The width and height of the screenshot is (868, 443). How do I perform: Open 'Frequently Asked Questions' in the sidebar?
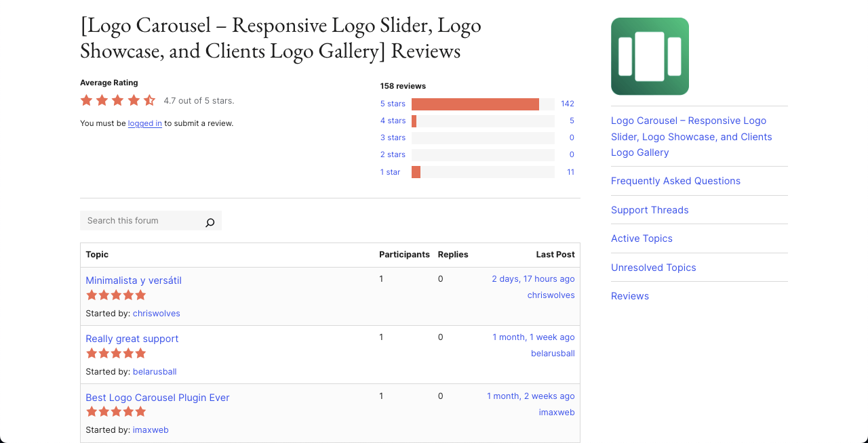pyautogui.click(x=675, y=181)
